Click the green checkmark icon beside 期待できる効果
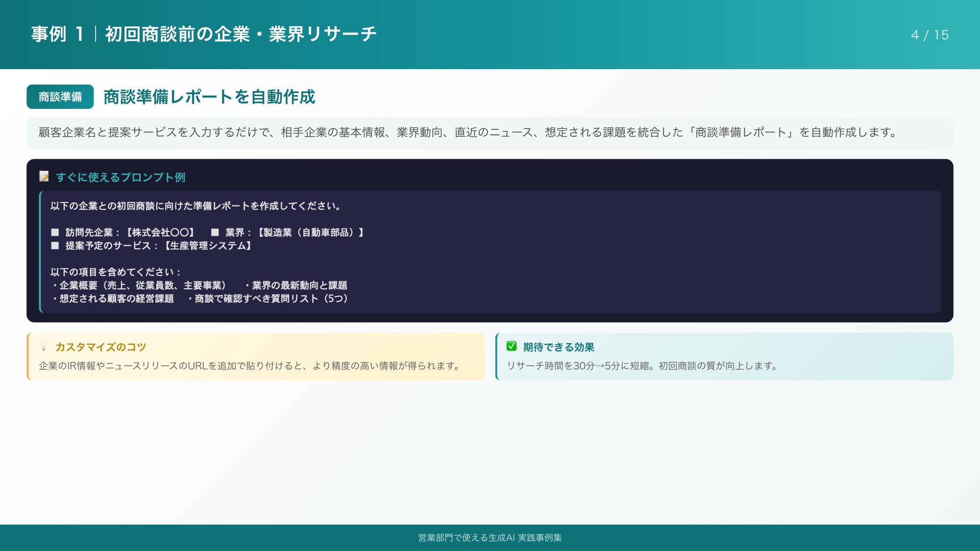 [x=512, y=346]
